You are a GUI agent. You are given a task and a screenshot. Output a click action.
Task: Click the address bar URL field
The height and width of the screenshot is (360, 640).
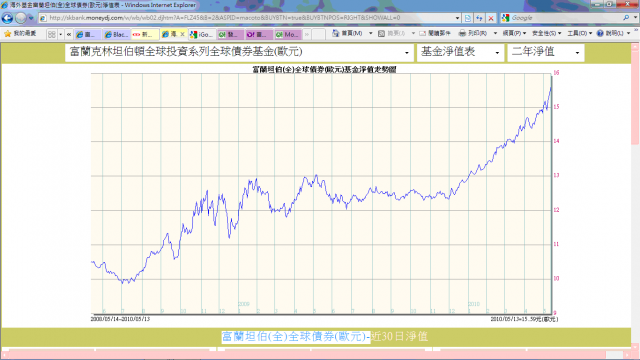pos(246,18)
